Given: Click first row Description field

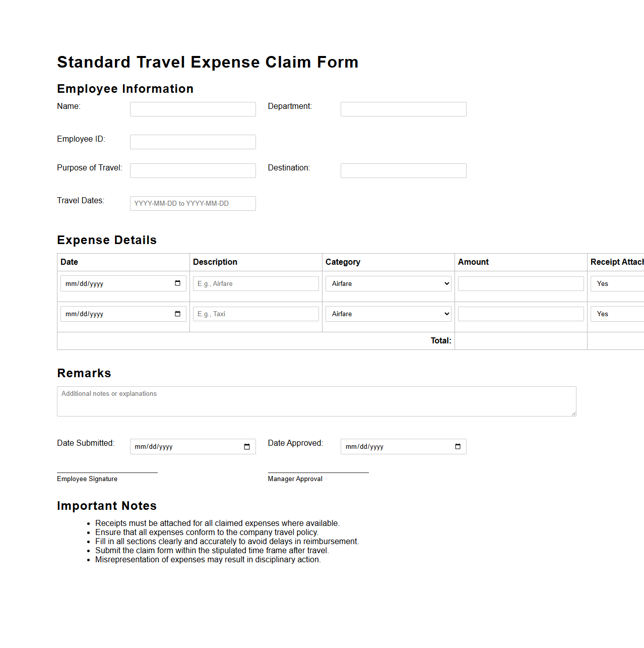Looking at the screenshot, I should (255, 283).
